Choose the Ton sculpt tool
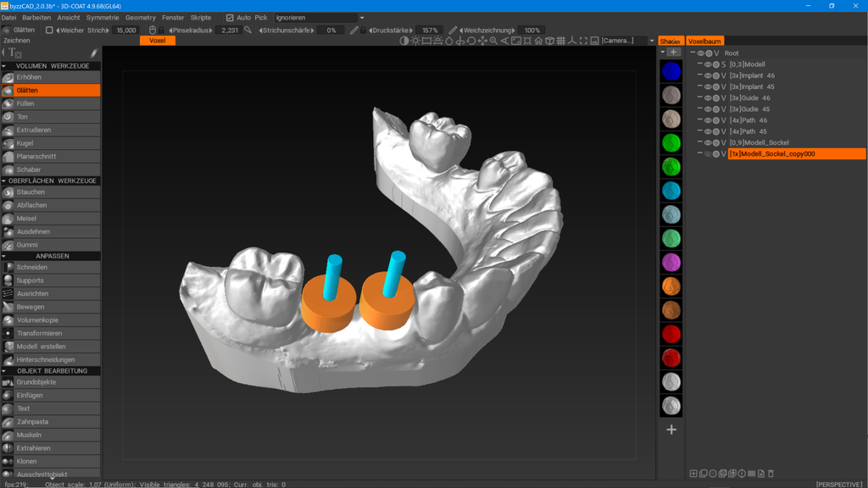This screenshot has width=868, height=488. (51, 117)
